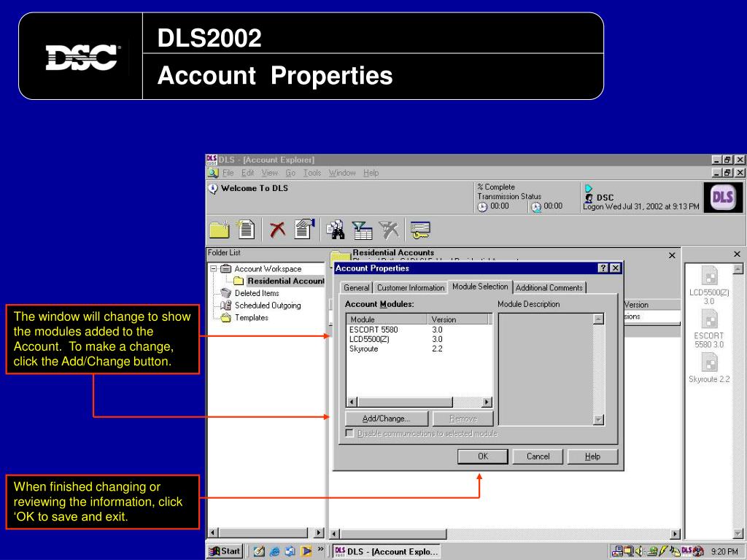Click the Start button

tap(225, 551)
